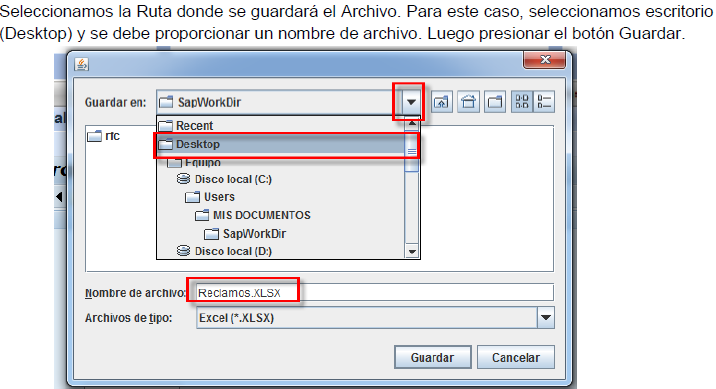Click the Up One Level folder icon
Image resolution: width=716 pixels, height=389 pixels.
coord(441,101)
